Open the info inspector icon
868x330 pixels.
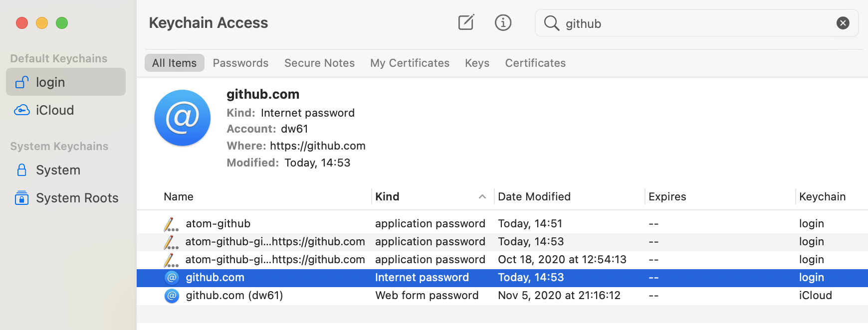click(x=503, y=22)
